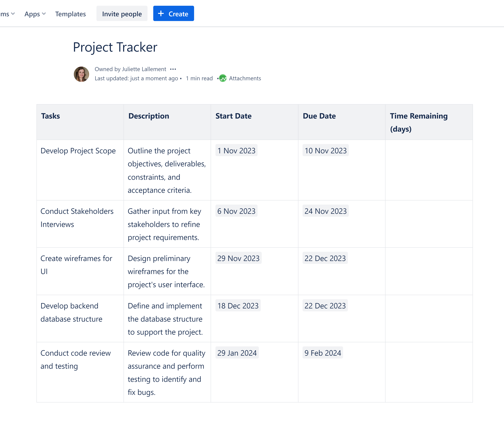Select the 1 Nov 2023 start date
This screenshot has height=424, width=504.
point(236,150)
